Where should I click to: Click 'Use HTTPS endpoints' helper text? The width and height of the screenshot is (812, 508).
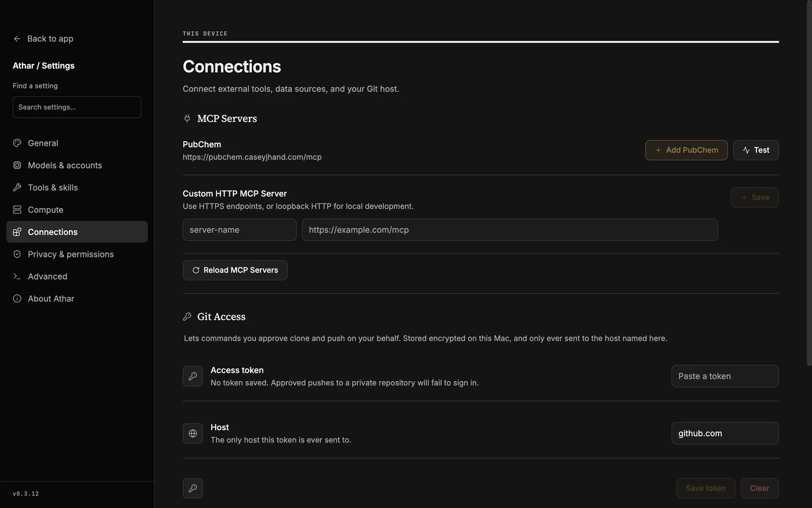(x=298, y=206)
